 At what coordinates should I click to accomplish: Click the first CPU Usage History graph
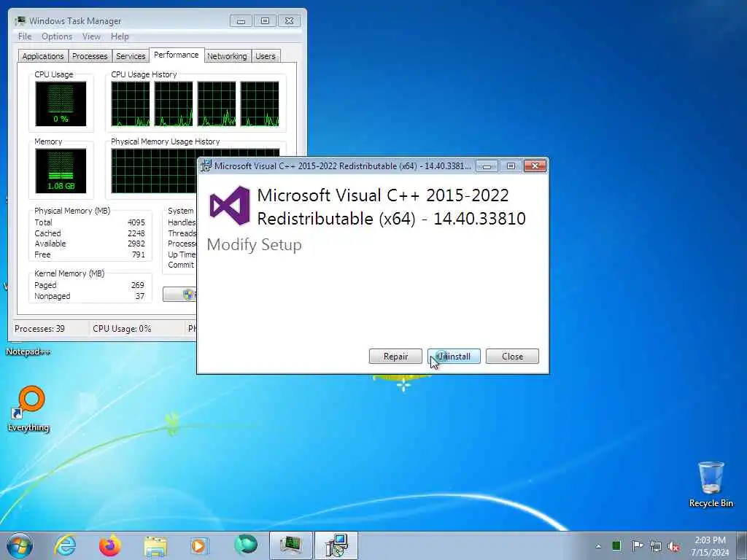pyautogui.click(x=130, y=104)
